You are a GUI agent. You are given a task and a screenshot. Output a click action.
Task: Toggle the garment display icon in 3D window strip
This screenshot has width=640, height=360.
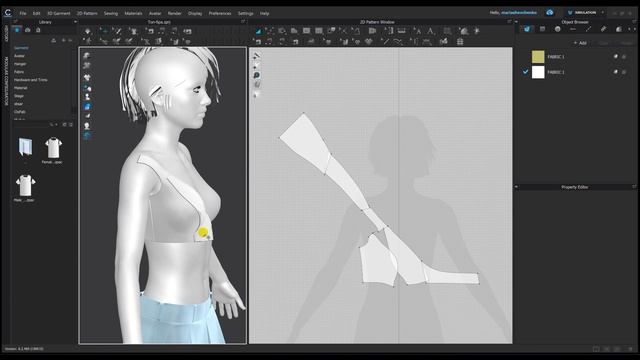click(x=87, y=77)
